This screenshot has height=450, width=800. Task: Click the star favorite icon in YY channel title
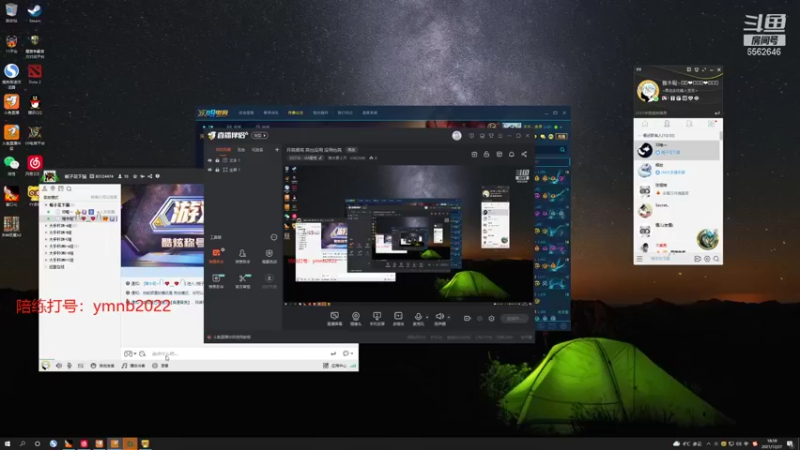[135, 177]
